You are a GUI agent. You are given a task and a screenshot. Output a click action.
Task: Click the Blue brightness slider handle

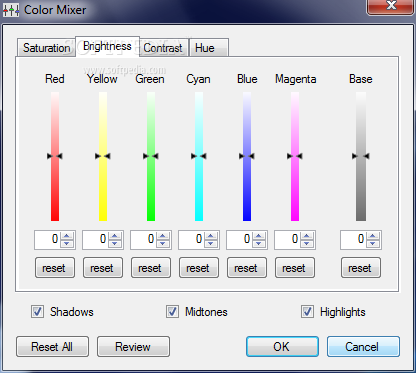[247, 156]
